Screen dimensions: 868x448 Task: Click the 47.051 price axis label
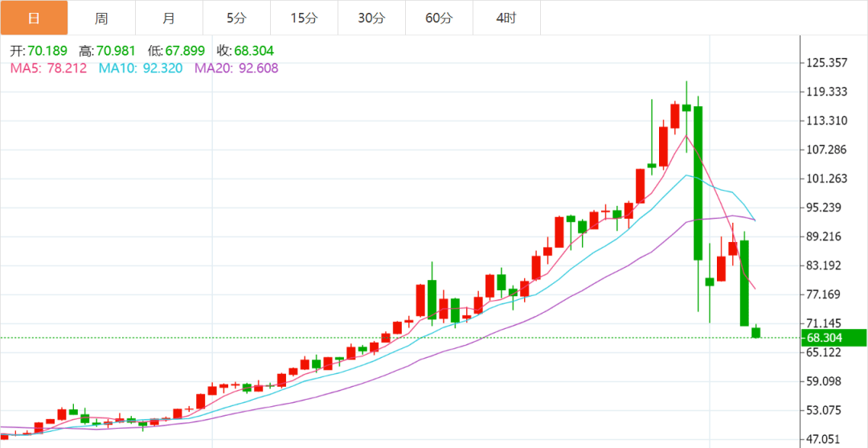pos(827,439)
